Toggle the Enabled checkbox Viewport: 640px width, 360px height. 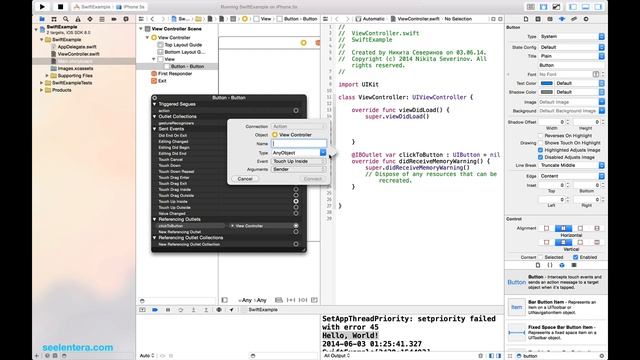click(576, 257)
